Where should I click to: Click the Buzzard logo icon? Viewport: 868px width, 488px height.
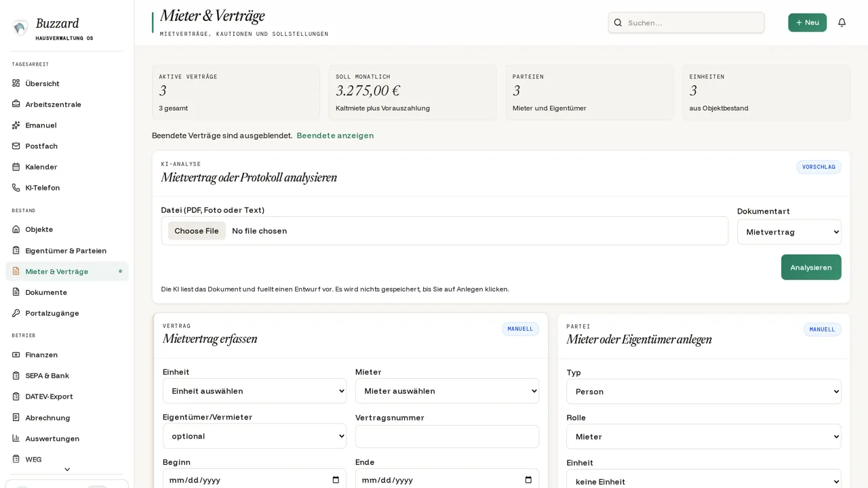[x=20, y=27]
